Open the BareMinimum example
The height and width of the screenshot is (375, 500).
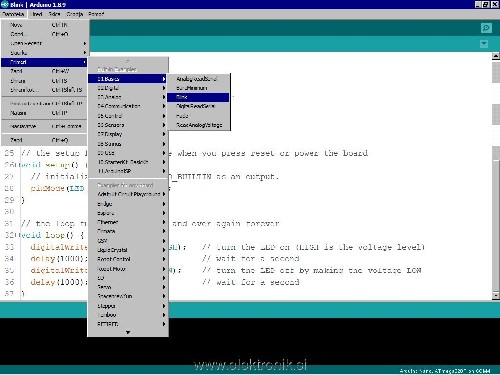[x=198, y=88]
